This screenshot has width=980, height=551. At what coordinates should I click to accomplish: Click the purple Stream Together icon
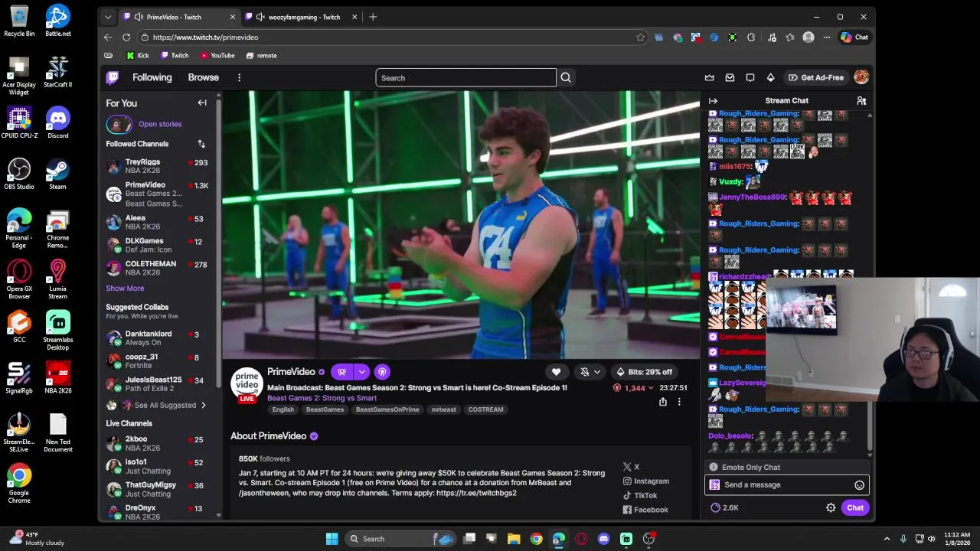point(341,372)
